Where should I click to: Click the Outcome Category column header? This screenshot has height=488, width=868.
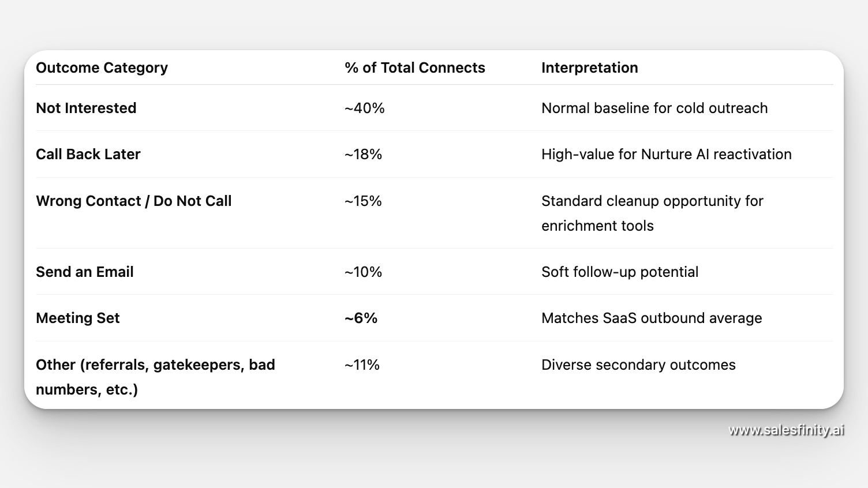coord(102,67)
